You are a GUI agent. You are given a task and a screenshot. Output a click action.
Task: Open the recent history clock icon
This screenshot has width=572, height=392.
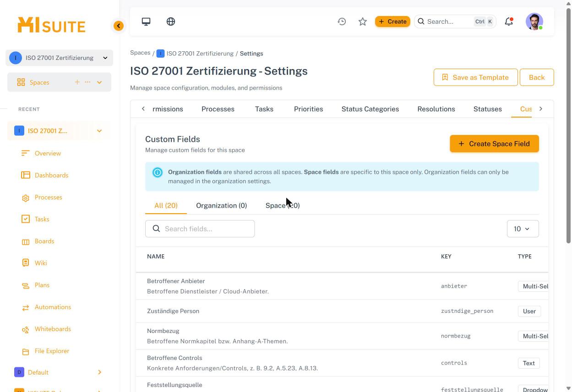pyautogui.click(x=342, y=21)
